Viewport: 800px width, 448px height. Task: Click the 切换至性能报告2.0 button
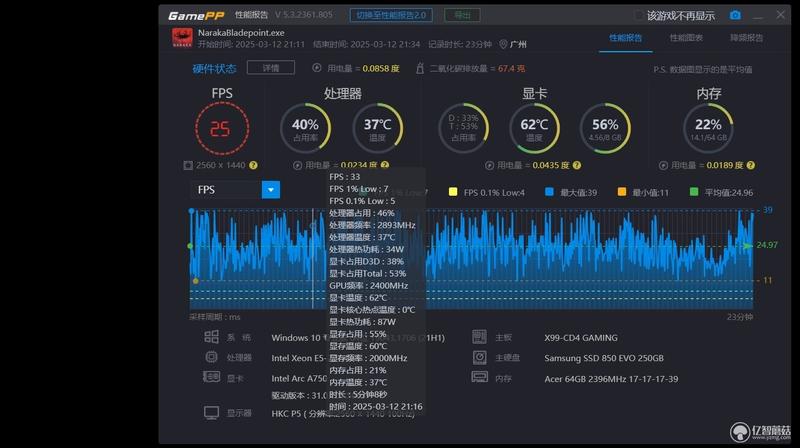click(391, 15)
